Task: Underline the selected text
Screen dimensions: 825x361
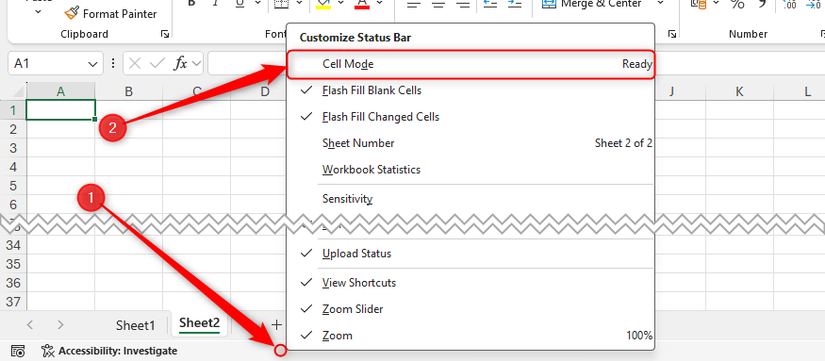Action: [240, 4]
